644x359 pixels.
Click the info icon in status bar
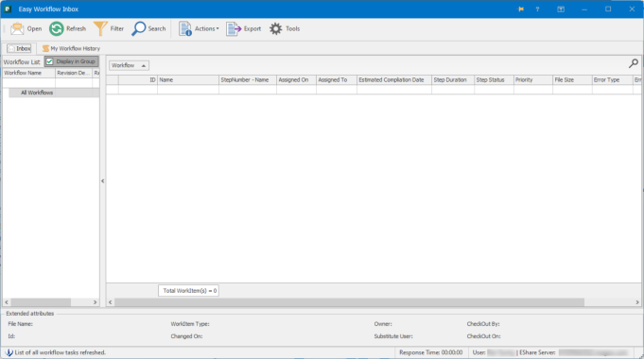click(9, 352)
